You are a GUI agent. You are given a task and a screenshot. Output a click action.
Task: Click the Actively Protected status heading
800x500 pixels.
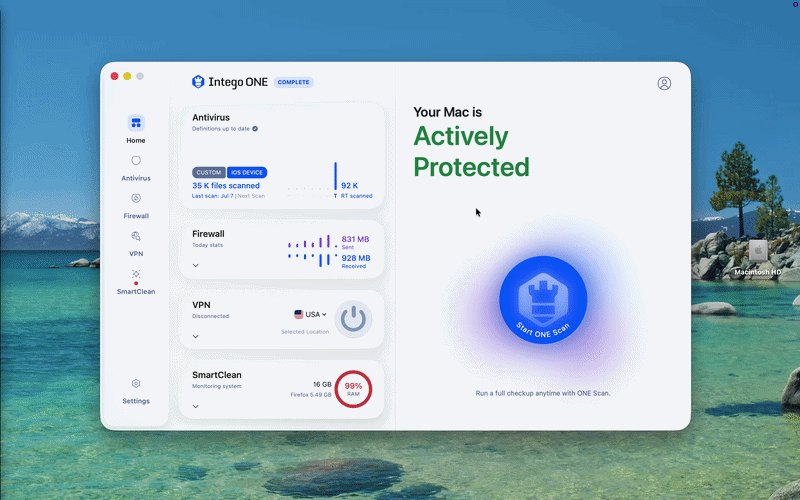471,152
